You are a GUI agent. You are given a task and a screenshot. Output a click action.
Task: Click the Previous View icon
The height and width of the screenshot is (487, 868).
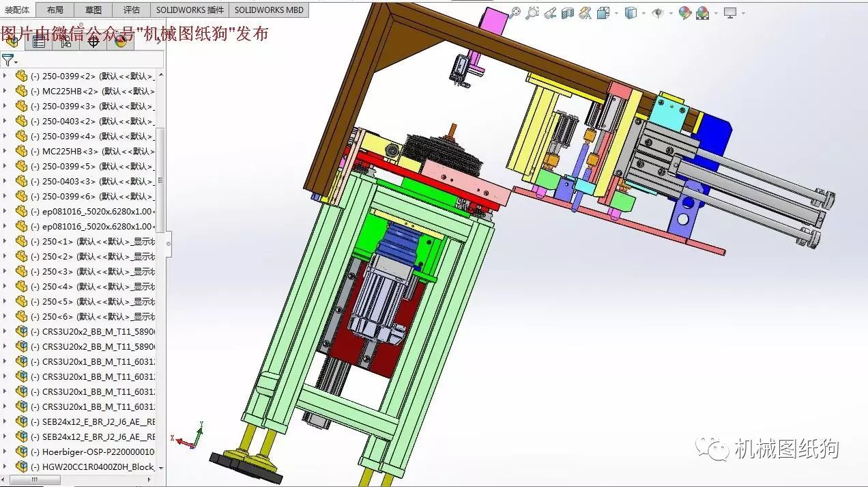pyautogui.click(x=550, y=12)
